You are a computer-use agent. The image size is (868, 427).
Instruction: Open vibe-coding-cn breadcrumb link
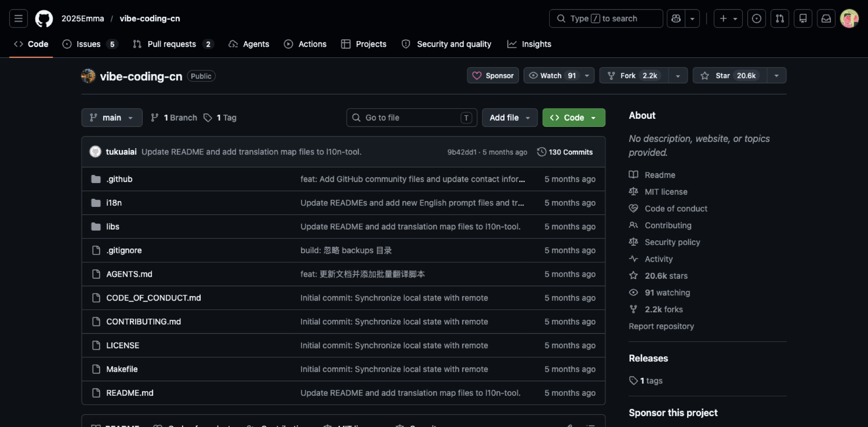tap(150, 19)
